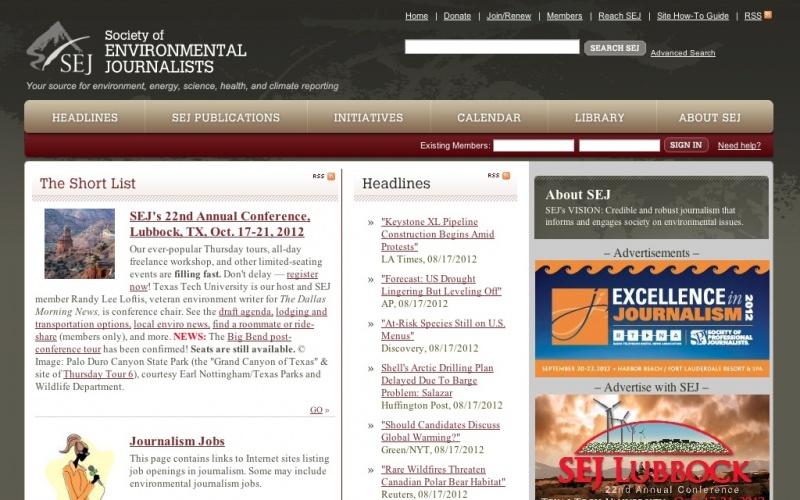Open the Need help? link

tap(739, 145)
